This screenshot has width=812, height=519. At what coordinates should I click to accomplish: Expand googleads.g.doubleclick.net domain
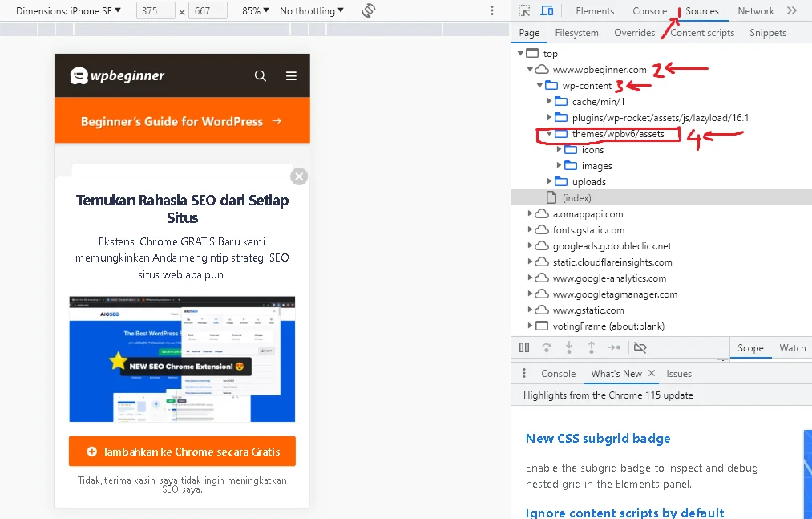[530, 245]
